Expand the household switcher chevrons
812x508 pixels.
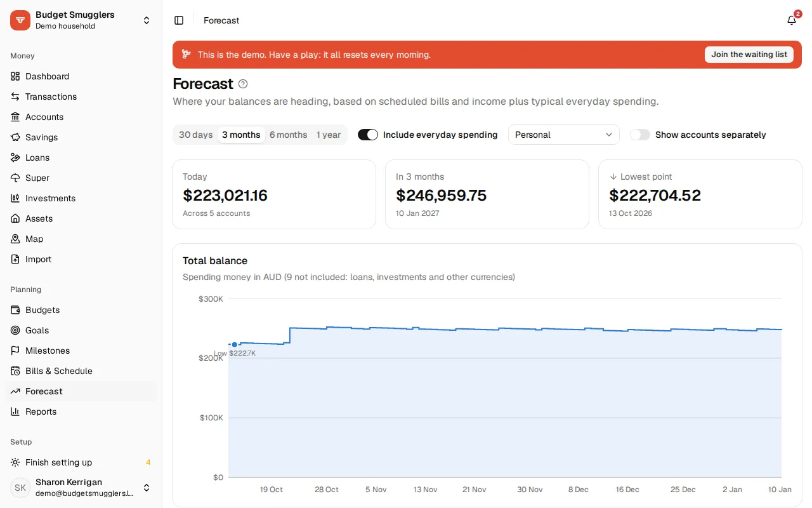(x=147, y=20)
